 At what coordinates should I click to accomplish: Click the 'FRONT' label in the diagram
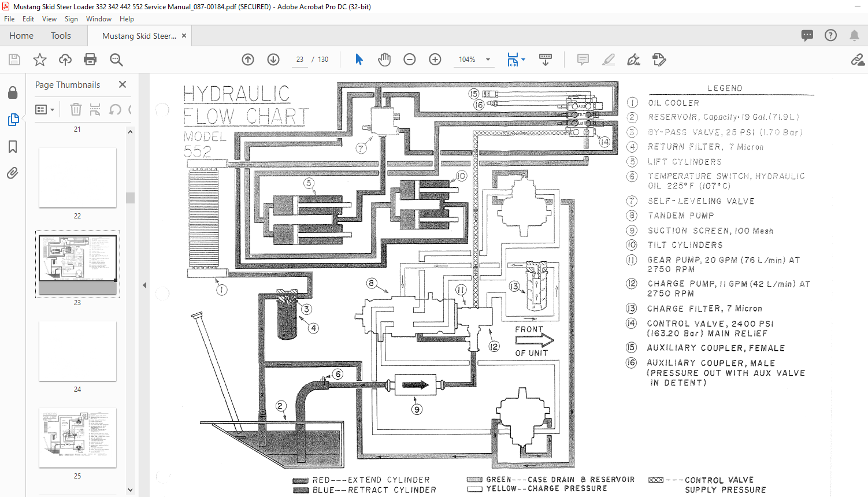click(x=529, y=329)
